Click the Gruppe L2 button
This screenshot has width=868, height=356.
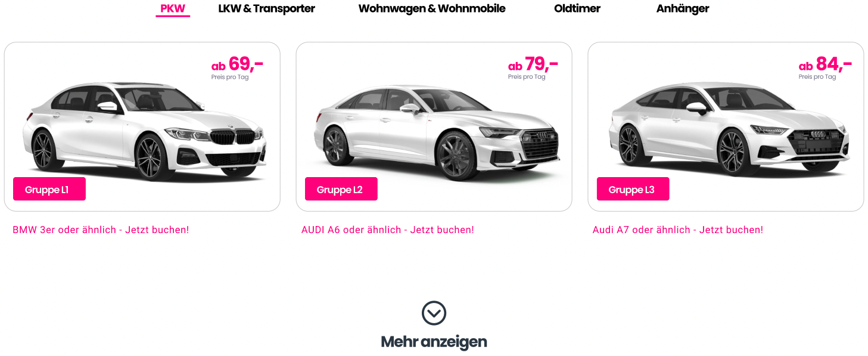pyautogui.click(x=341, y=189)
